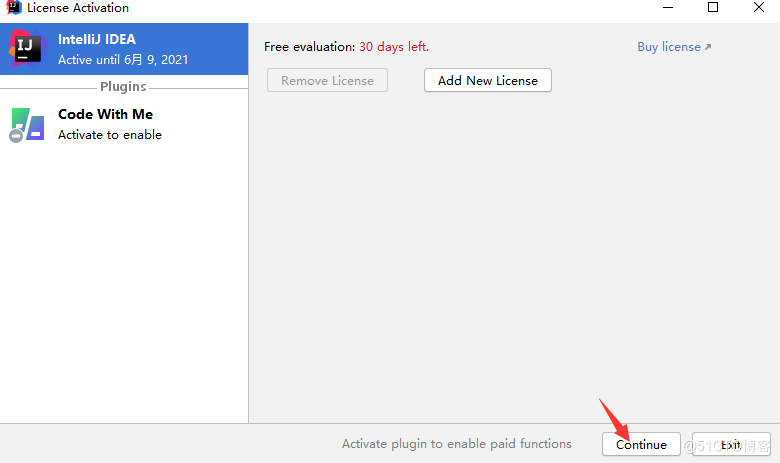Screen dimensions: 780x463
Task: Click the Add New License button
Action: point(488,81)
